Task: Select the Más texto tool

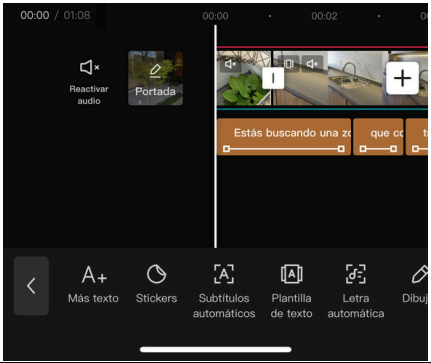Action: [x=93, y=284]
